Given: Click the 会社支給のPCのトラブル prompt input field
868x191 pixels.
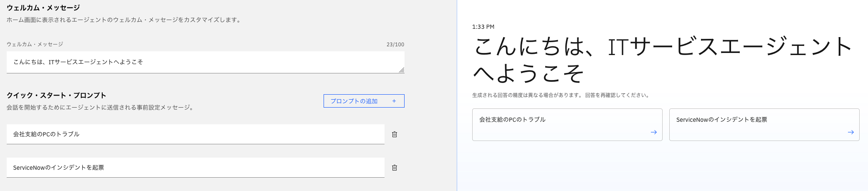Looking at the screenshot, I should click(x=195, y=134).
